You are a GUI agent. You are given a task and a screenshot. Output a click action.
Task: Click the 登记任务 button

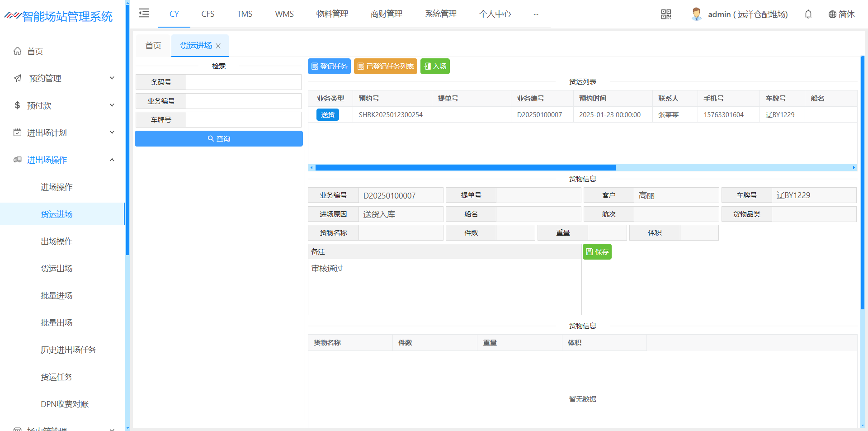coord(329,66)
